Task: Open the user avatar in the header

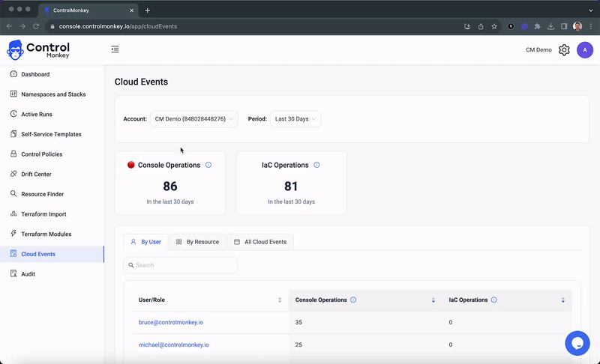Action: tap(585, 50)
